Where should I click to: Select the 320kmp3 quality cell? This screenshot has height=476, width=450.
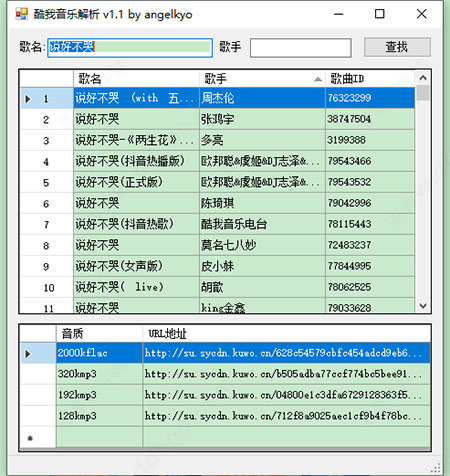pos(99,374)
